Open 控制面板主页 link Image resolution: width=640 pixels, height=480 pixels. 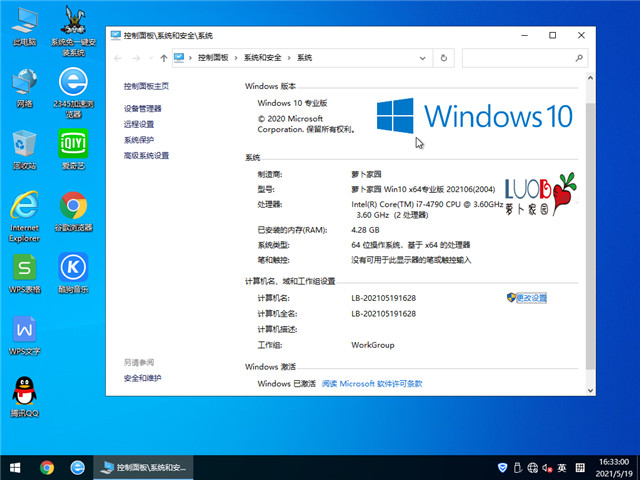pos(146,86)
